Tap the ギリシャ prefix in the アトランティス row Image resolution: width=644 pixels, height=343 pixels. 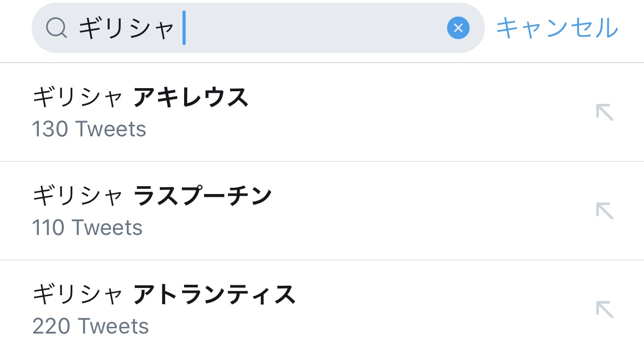pos(78,295)
